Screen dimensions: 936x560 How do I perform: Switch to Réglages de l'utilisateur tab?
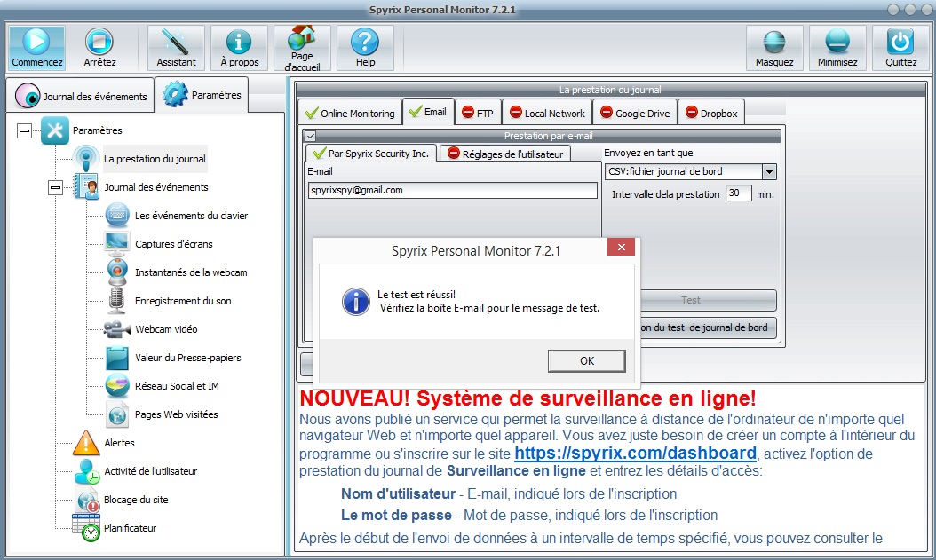coord(505,154)
